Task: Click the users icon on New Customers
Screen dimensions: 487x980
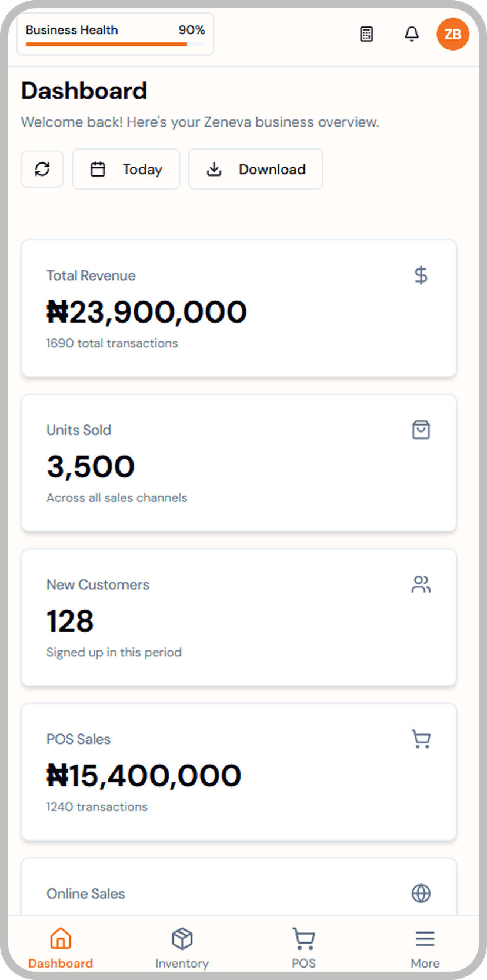Action: point(421,584)
